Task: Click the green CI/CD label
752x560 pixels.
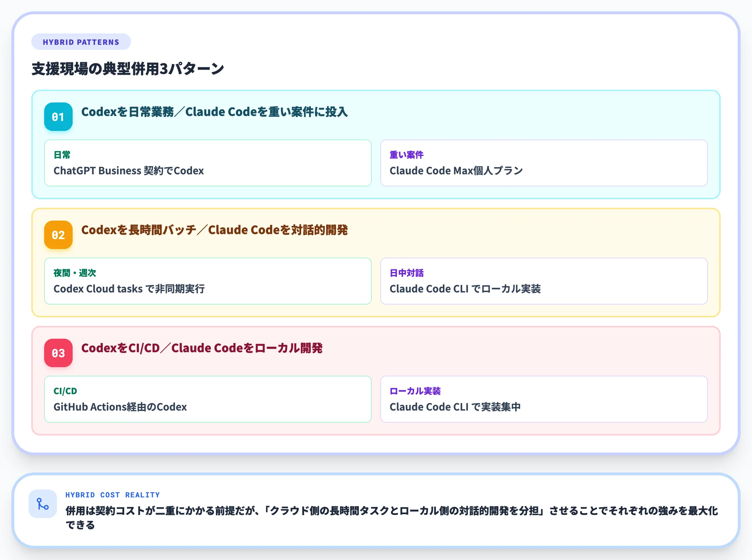Action: [65, 391]
